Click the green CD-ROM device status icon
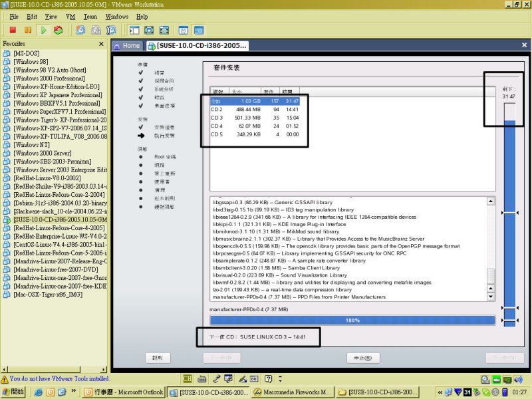532x399 pixels. 496,380
